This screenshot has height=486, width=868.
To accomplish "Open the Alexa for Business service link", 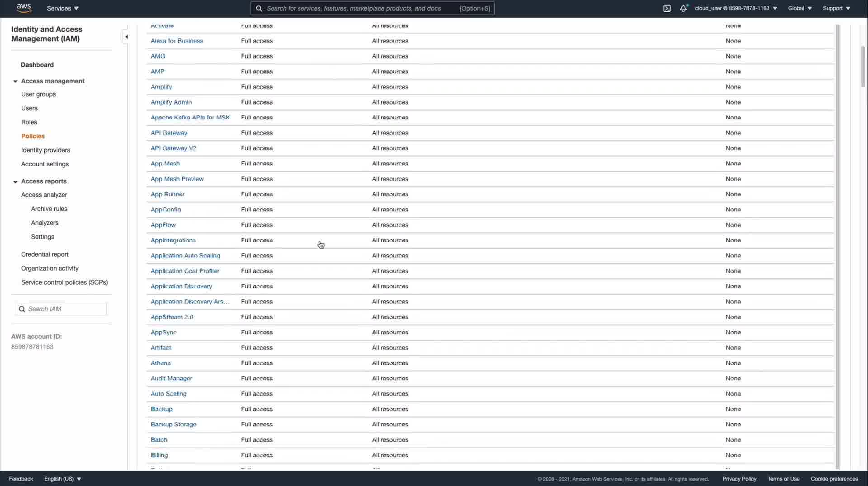I will tap(177, 41).
